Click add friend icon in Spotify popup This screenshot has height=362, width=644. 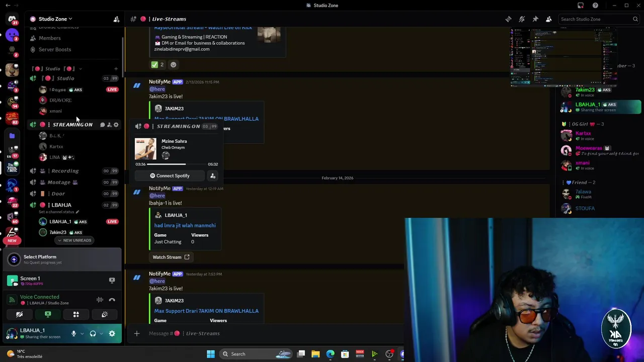(x=213, y=176)
